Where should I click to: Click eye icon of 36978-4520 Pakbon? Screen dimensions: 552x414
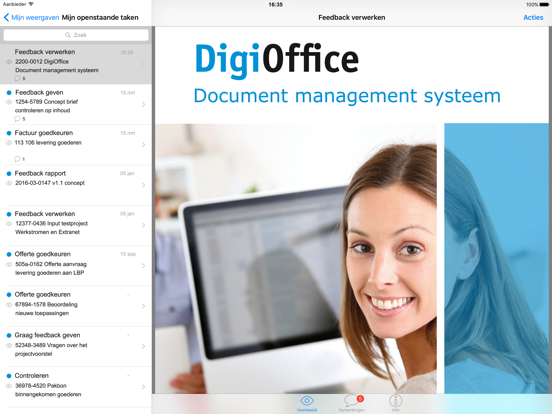click(x=9, y=386)
